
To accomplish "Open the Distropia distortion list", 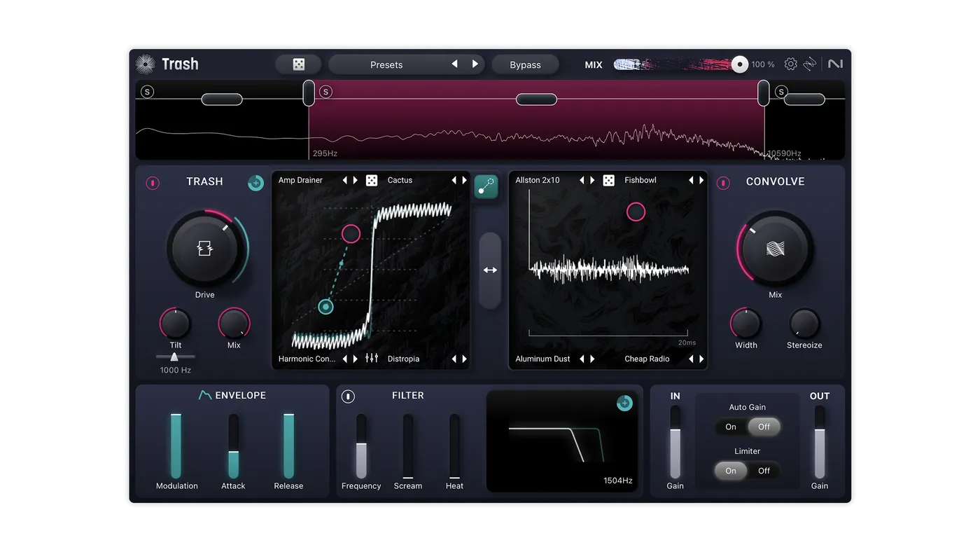I will pos(403,359).
